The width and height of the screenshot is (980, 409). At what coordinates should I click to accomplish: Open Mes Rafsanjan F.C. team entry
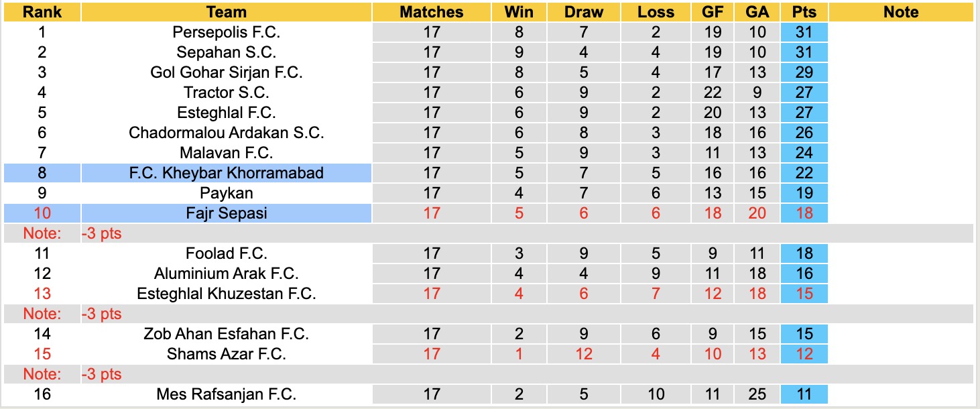pyautogui.click(x=227, y=394)
